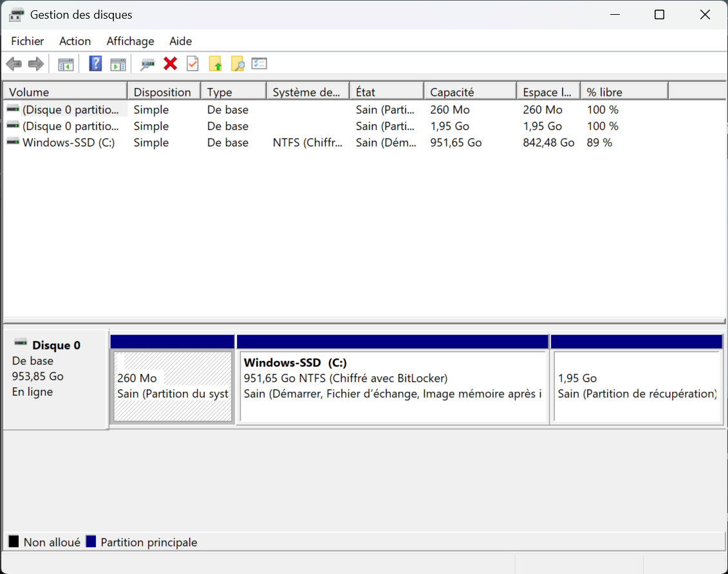The height and width of the screenshot is (574, 728).
Task: Toggle the action pane toolbar icon
Action: tap(118, 64)
